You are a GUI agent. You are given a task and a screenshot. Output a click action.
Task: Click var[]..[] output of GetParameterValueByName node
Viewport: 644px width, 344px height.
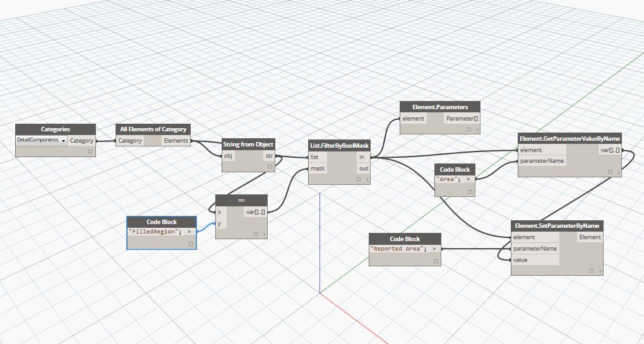tap(609, 150)
